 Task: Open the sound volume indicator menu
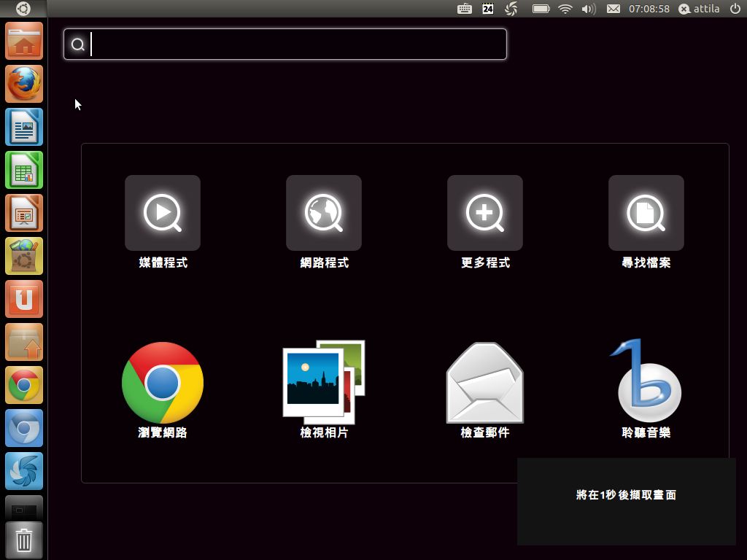pyautogui.click(x=589, y=9)
